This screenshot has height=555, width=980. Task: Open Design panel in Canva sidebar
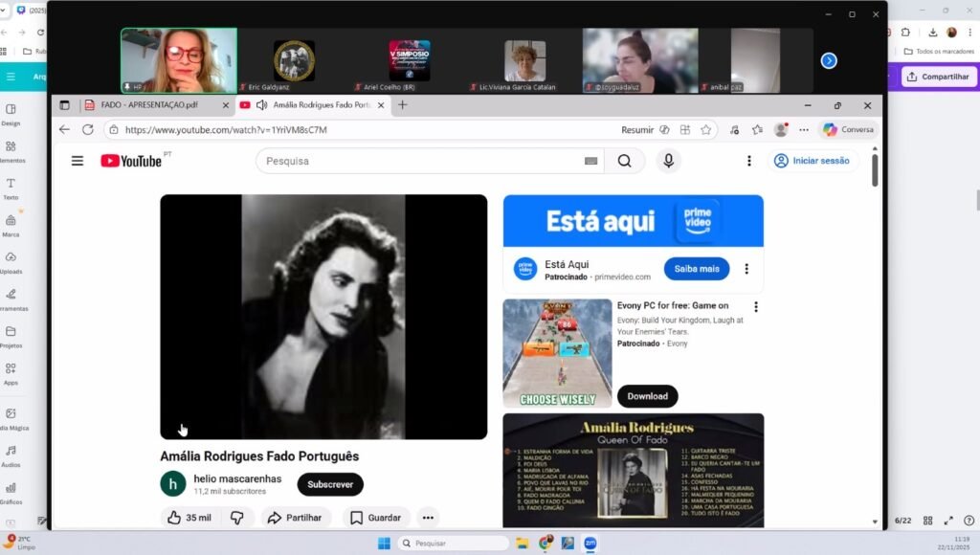coord(11,115)
